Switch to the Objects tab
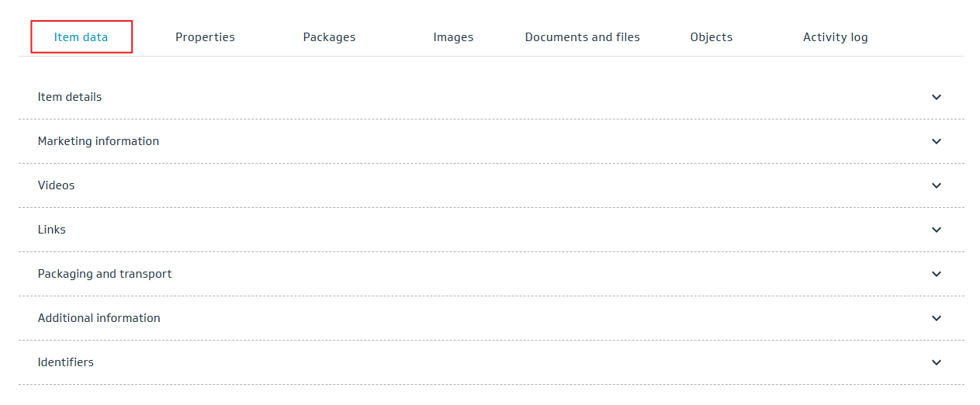This screenshot has height=405, width=980. click(x=711, y=37)
